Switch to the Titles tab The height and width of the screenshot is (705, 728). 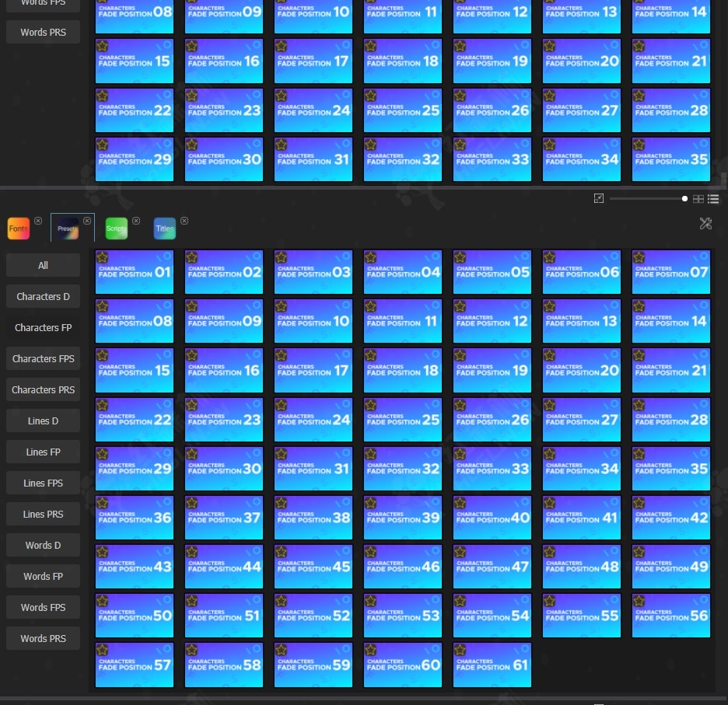pyautogui.click(x=165, y=229)
